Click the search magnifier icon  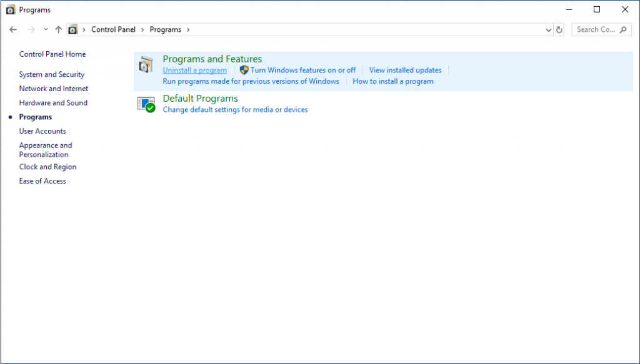(623, 30)
